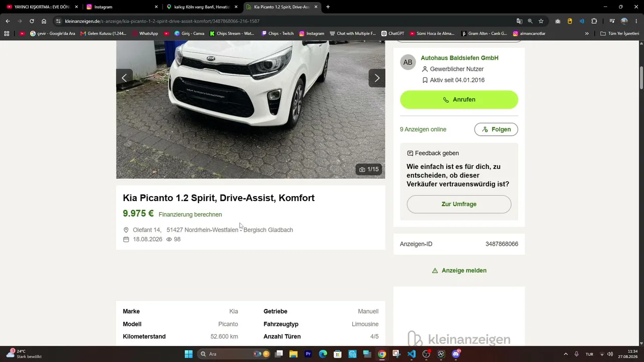Viewport: 644px width, 362px height.
Task: Click the page vertical scrollbar thumb
Action: click(x=641, y=77)
